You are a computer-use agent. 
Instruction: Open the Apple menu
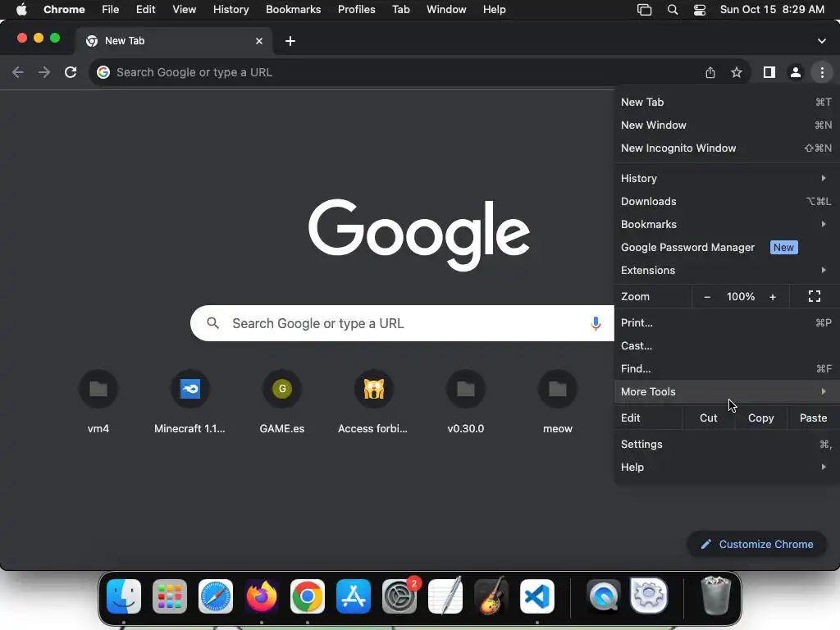(21, 10)
